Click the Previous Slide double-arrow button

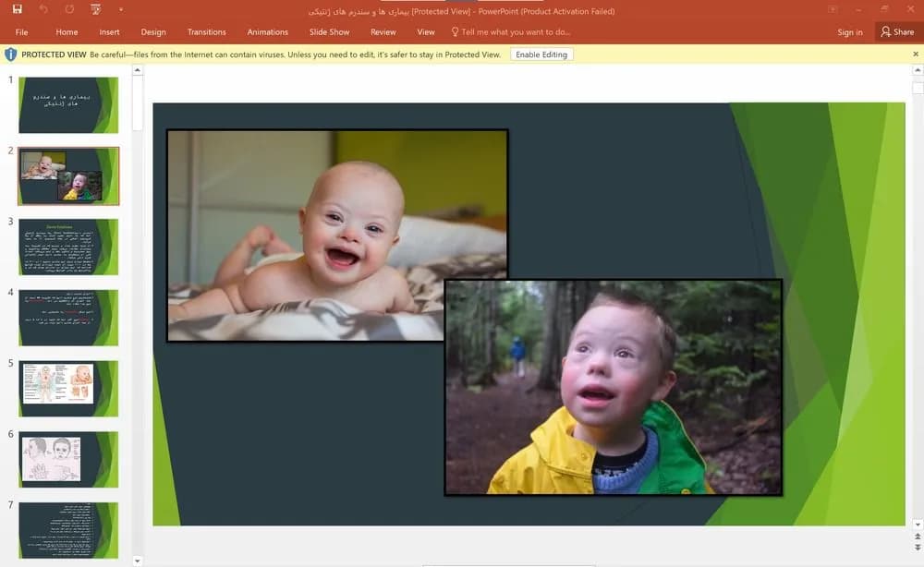[918, 537]
